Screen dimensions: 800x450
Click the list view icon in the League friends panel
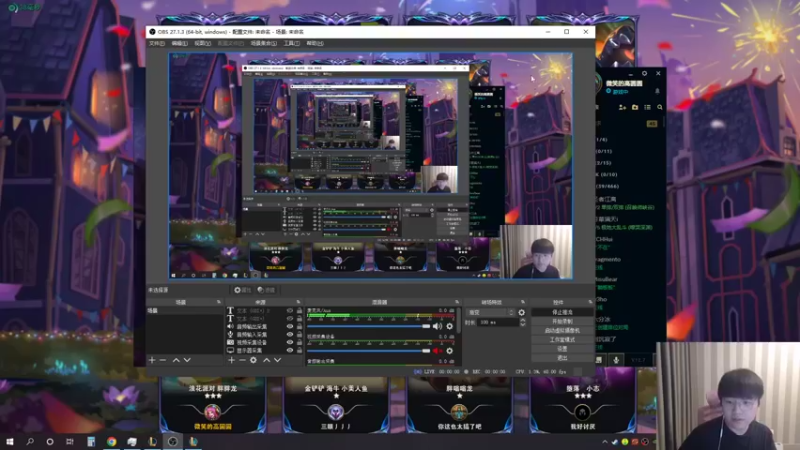647,107
